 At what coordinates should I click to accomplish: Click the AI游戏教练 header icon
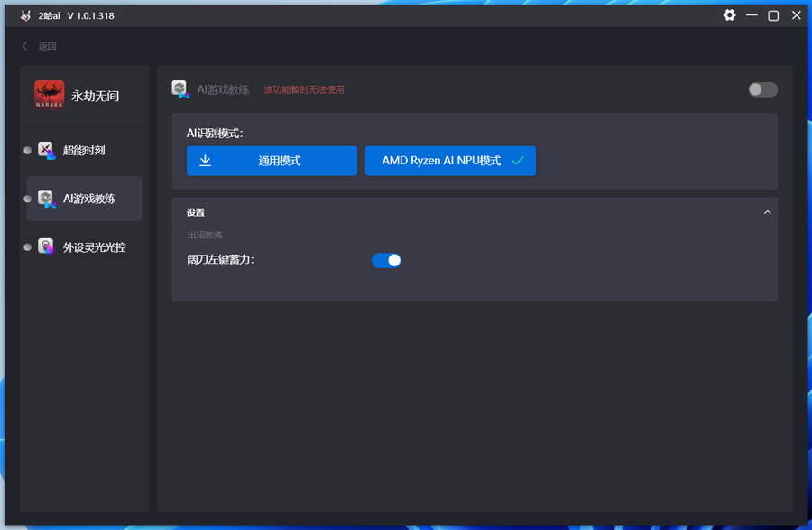click(x=180, y=89)
